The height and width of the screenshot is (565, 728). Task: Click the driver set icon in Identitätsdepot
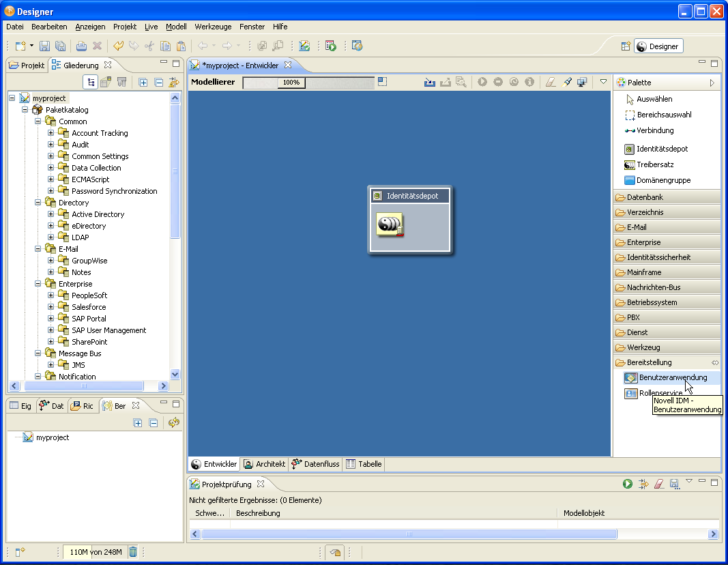pos(390,224)
